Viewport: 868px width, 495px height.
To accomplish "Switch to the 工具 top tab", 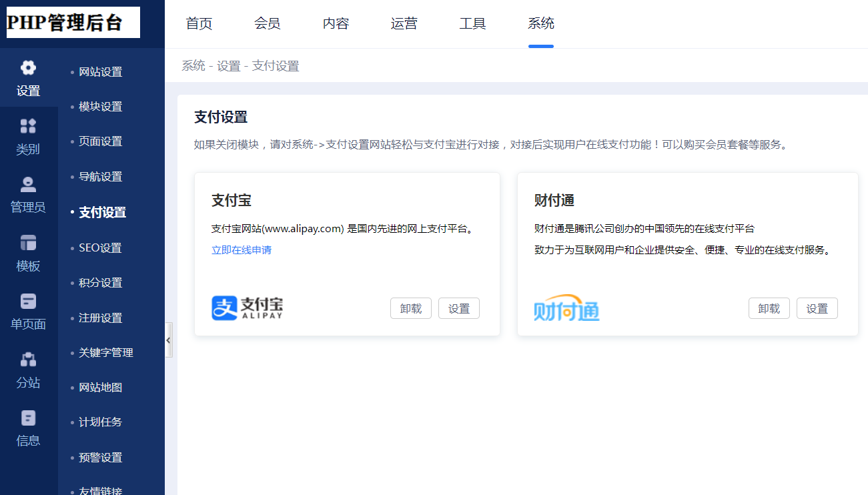I will click(473, 23).
